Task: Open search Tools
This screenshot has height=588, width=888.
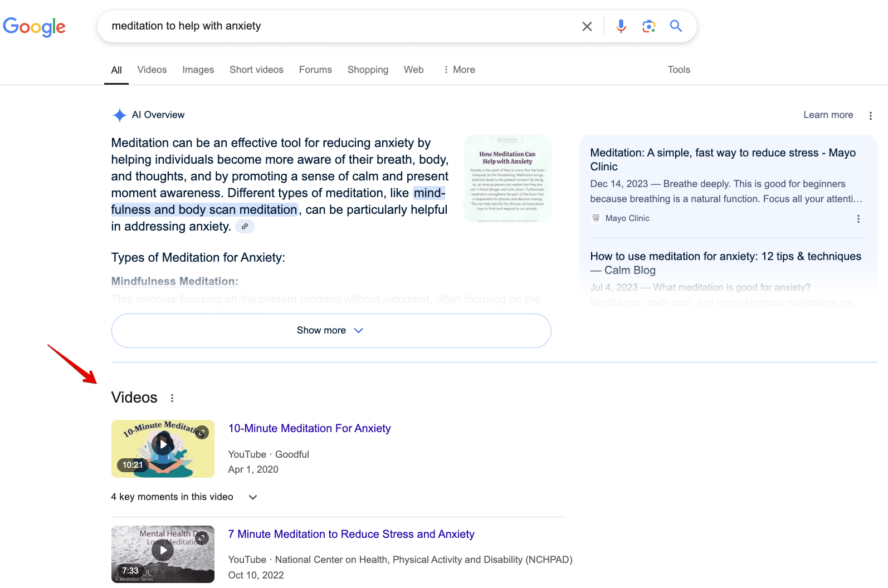Action: 679,70
